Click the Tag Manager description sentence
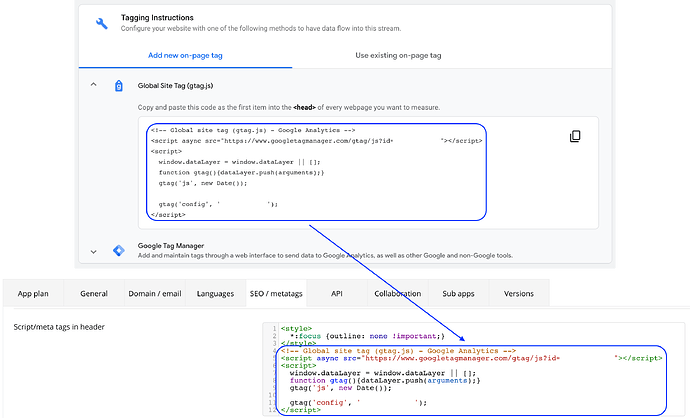Image resolution: width=690 pixels, height=418 pixels. [325, 256]
